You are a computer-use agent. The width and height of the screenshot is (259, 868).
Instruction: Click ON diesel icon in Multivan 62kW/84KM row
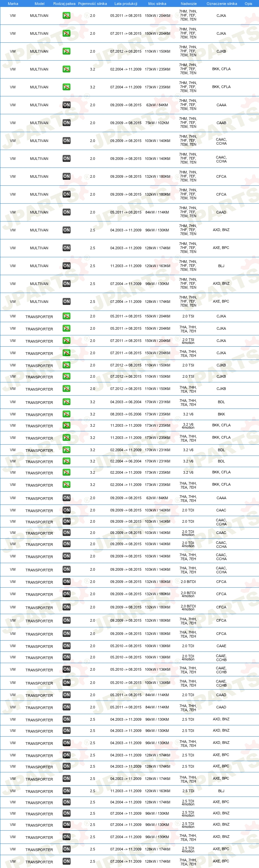click(x=67, y=105)
